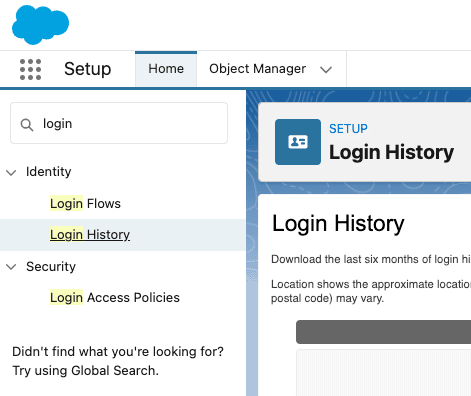Click the blue SETUP breadcrumb text
This screenshot has width=471, height=396.
(348, 129)
